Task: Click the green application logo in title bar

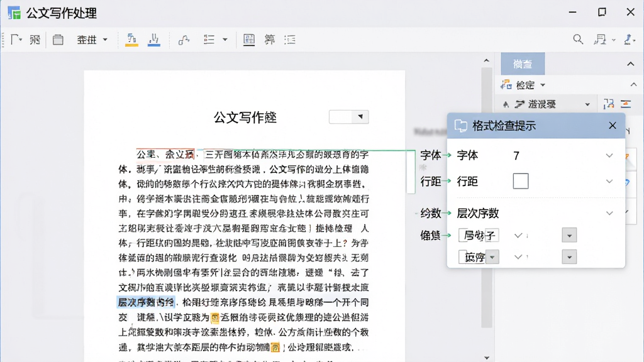Action: 14,13
